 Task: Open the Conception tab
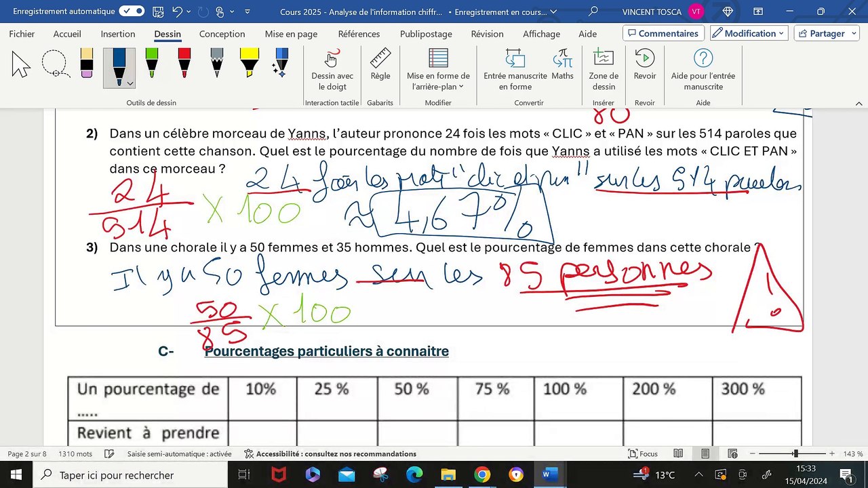click(x=222, y=34)
